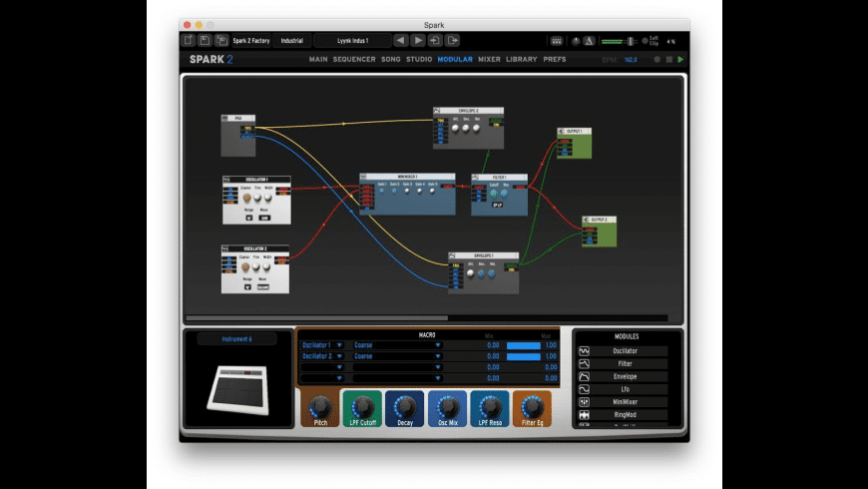This screenshot has height=489, width=868.
Task: Click the Decay macro knob
Action: [405, 406]
